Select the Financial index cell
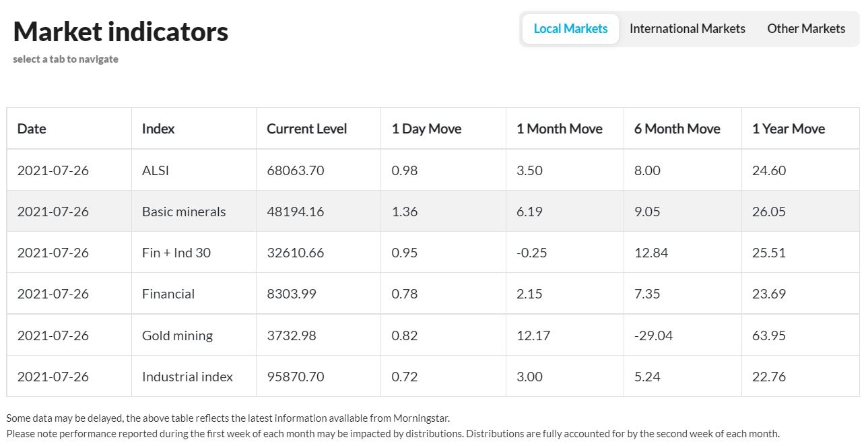 [194, 294]
